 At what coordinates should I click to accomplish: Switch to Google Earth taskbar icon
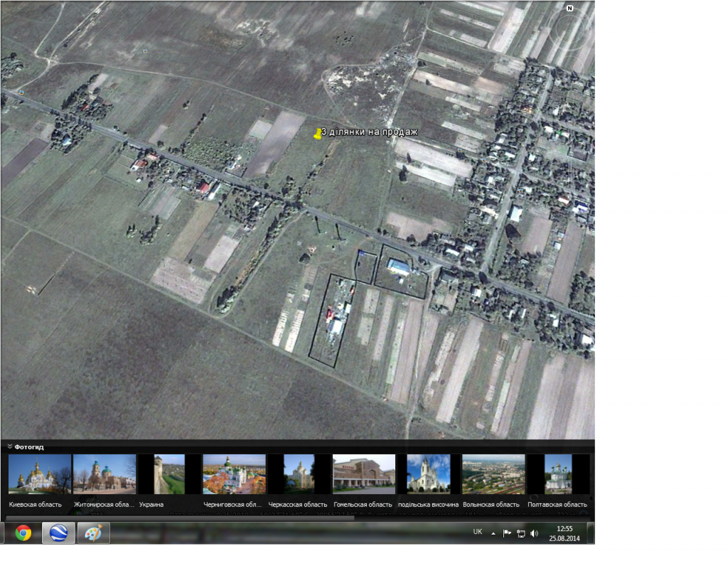tap(58, 533)
